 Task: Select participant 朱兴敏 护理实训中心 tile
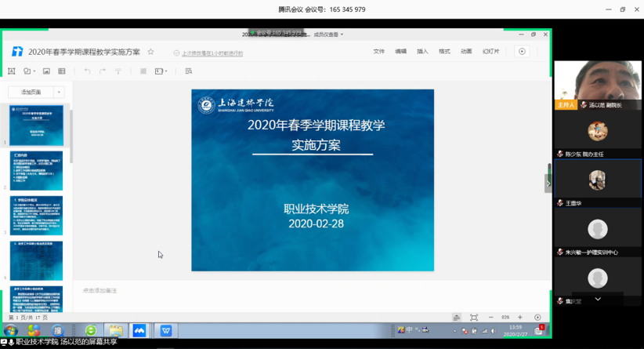pos(598,232)
